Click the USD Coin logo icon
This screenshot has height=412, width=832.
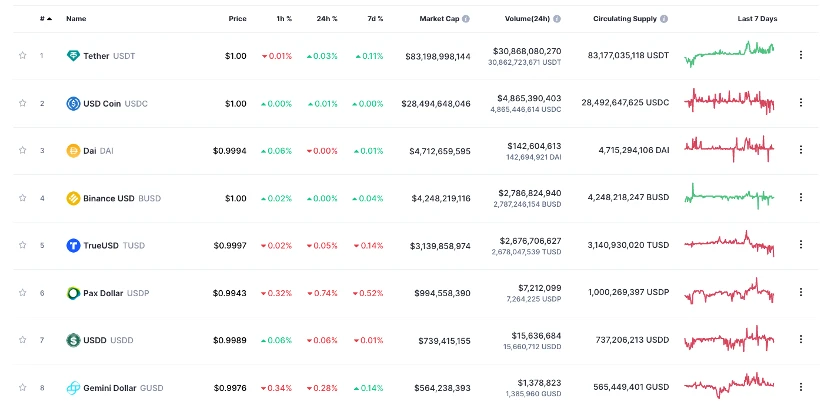[x=73, y=103]
